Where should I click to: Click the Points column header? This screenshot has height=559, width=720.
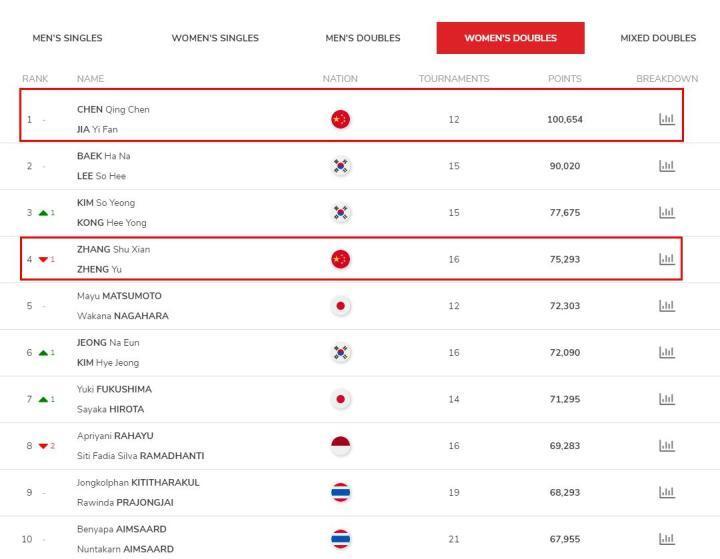(564, 78)
